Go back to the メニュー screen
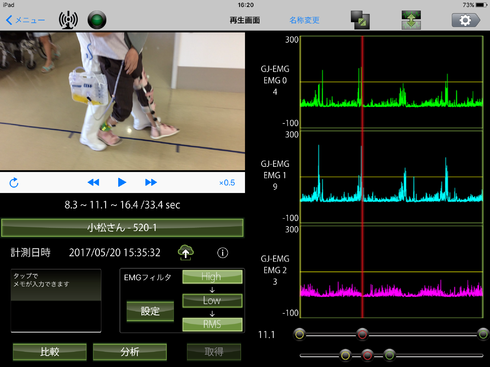 (25, 20)
